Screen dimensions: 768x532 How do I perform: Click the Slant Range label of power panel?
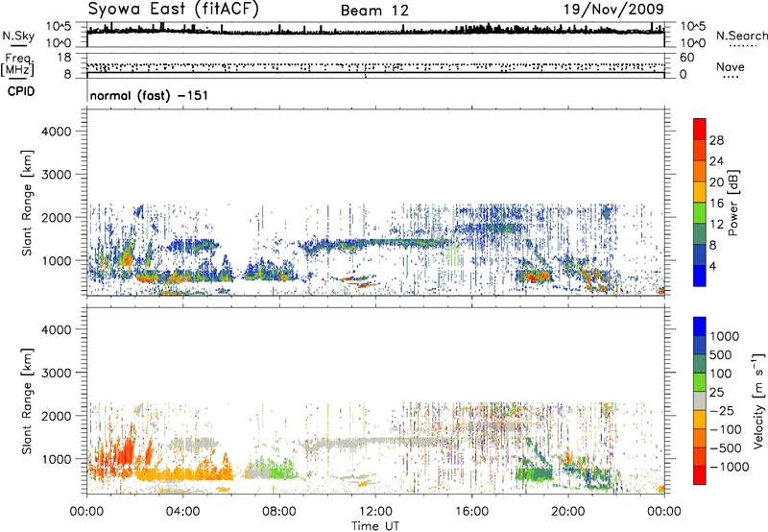point(27,203)
